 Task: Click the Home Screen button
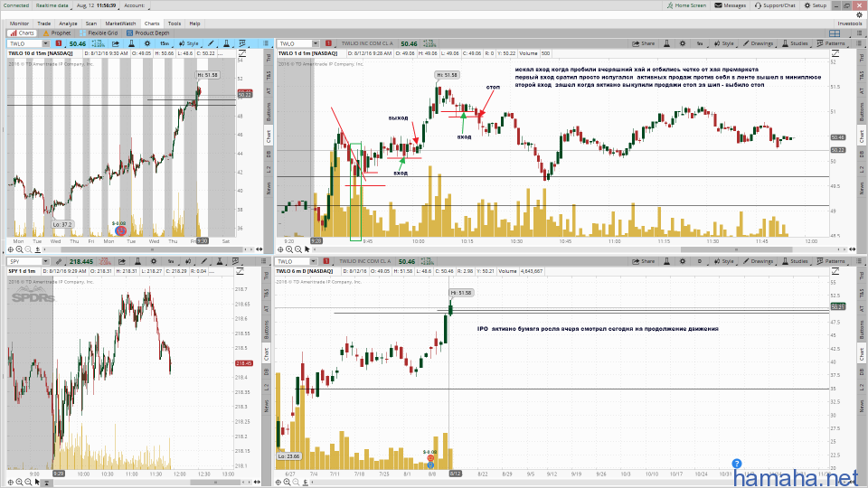(x=686, y=5)
